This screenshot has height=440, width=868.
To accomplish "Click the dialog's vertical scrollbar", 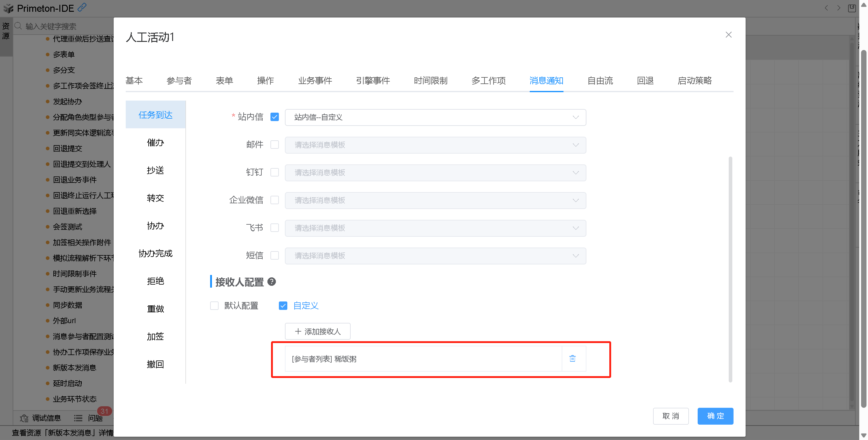I will point(730,269).
